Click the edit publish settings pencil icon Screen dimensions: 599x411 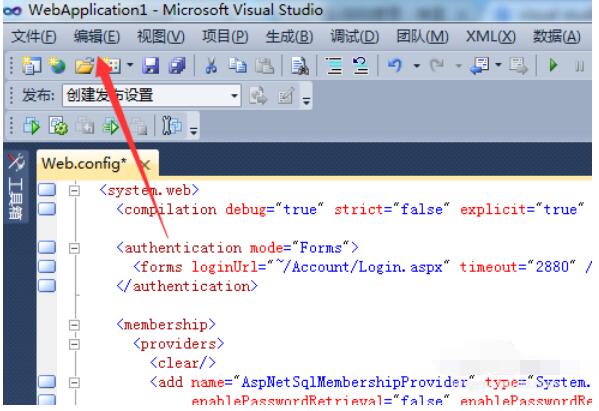pyautogui.click(x=286, y=95)
